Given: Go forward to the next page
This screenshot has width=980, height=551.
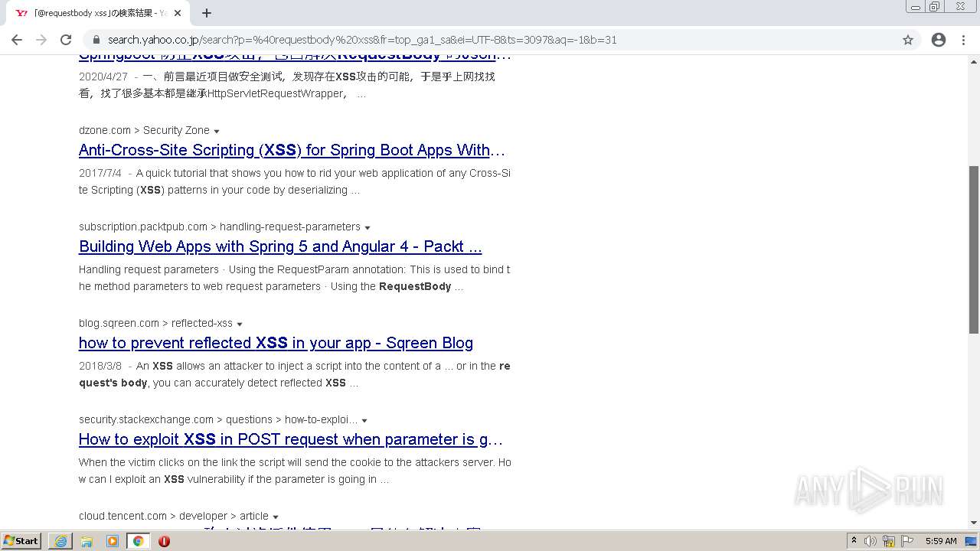Looking at the screenshot, I should (41, 40).
